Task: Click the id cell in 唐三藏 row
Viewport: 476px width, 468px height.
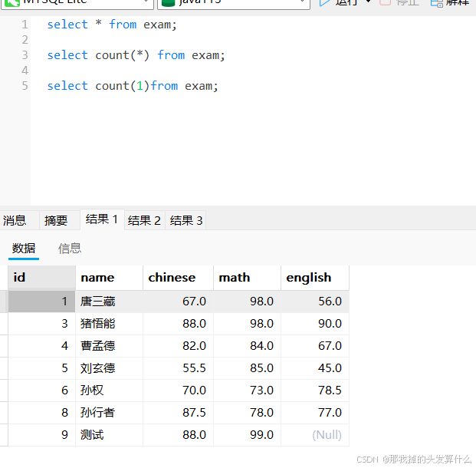Action: [x=41, y=302]
